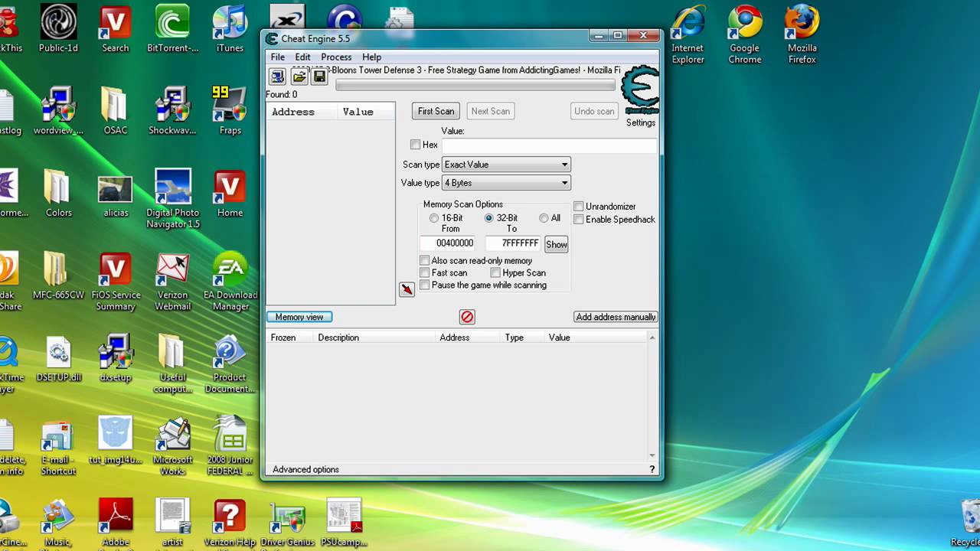Enable the Hex checkbox
The height and width of the screenshot is (551, 980).
[x=415, y=145]
